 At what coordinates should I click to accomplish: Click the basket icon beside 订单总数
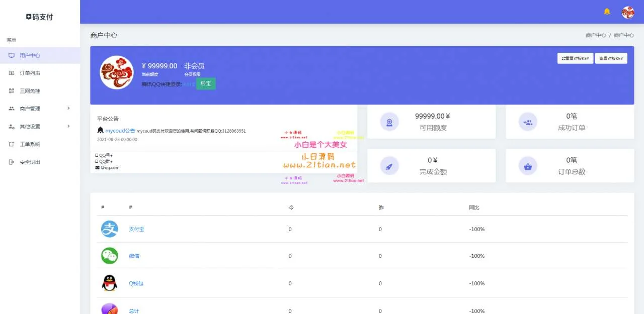pyautogui.click(x=528, y=166)
